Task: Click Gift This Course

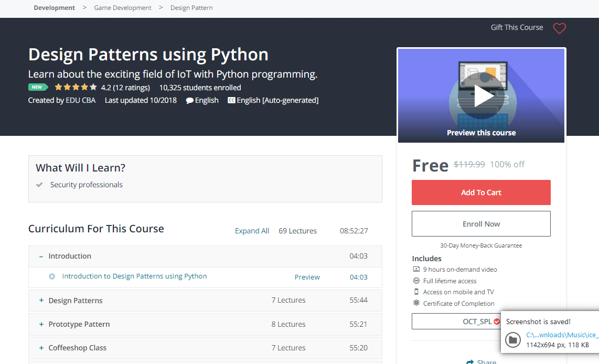Action: pos(517,27)
